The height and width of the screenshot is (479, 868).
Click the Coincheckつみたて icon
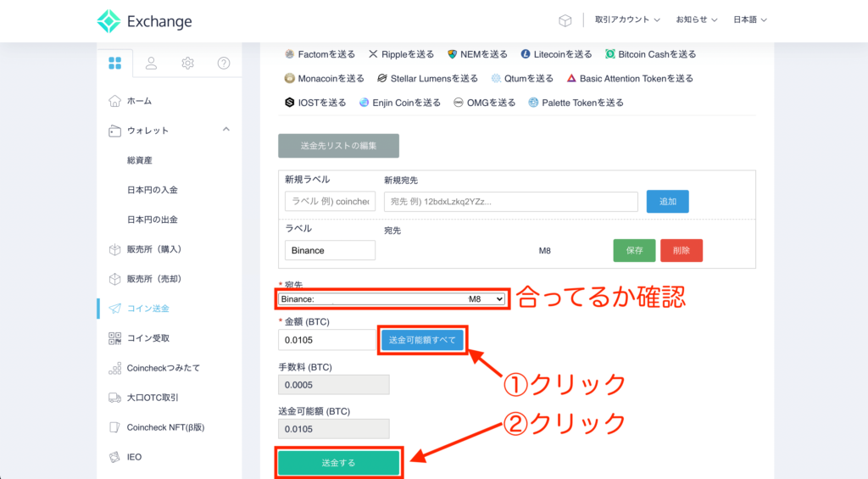(114, 368)
